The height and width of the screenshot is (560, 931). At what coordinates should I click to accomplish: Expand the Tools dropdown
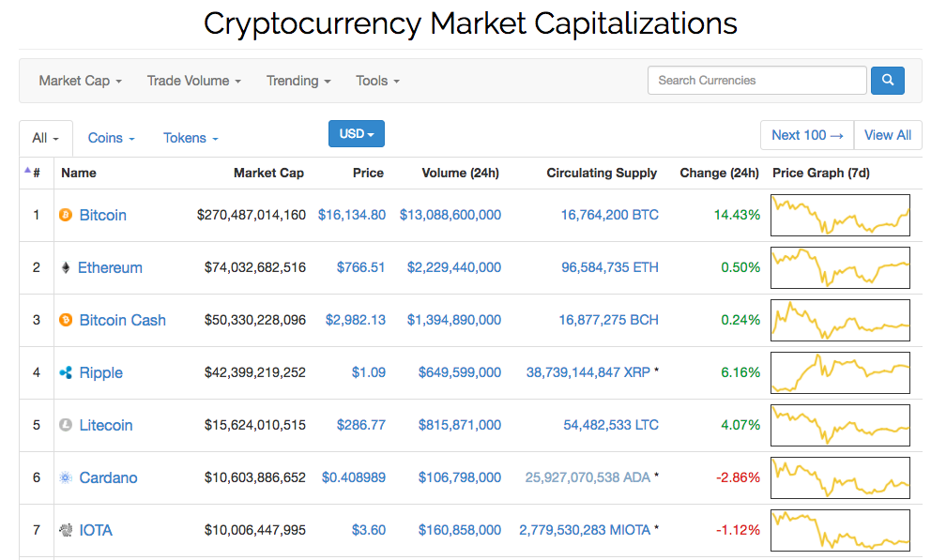pyautogui.click(x=377, y=81)
